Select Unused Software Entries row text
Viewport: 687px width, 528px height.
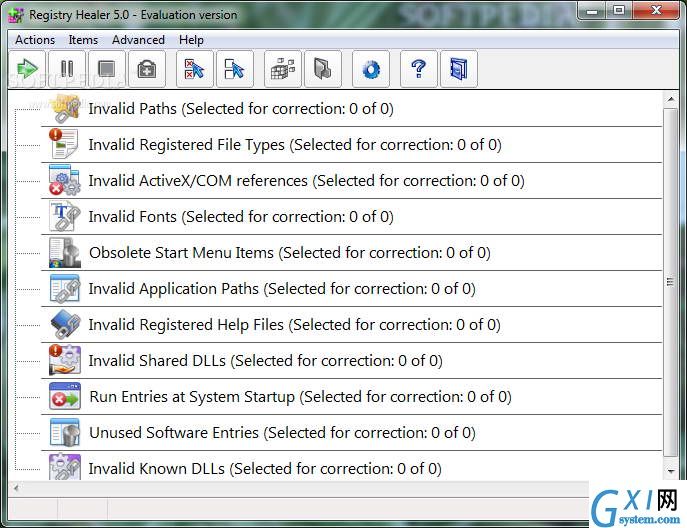click(x=282, y=432)
